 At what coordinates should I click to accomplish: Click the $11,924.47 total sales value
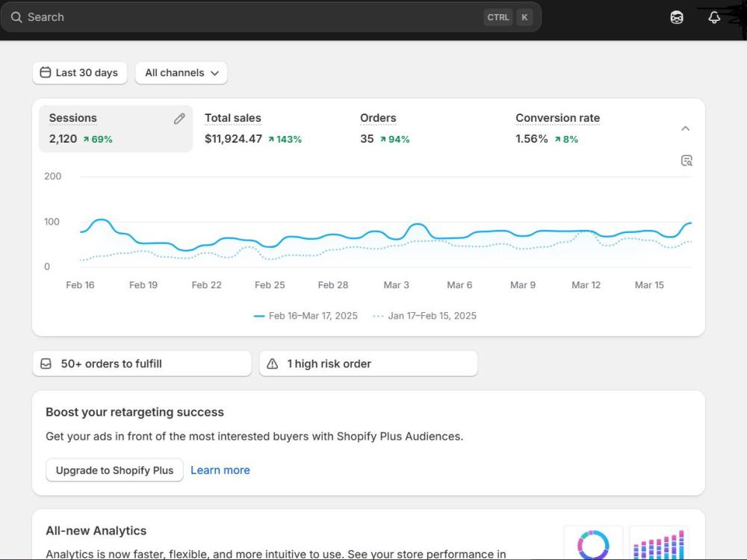point(233,139)
